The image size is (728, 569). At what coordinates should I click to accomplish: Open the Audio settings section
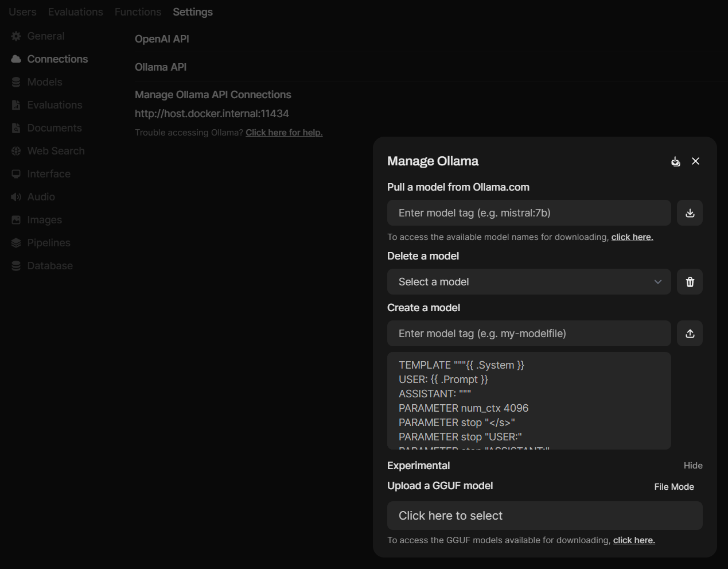point(41,197)
